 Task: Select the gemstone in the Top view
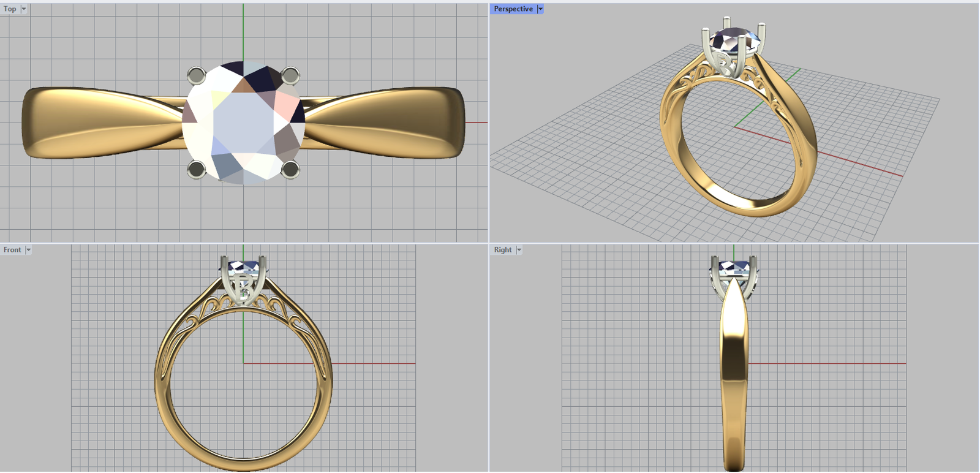click(243, 123)
